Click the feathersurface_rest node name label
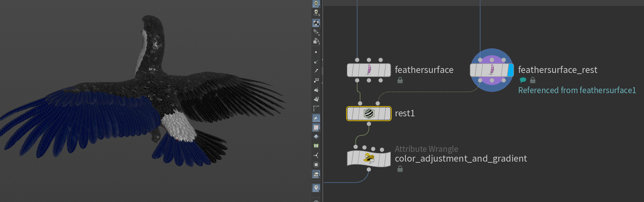 [x=557, y=70]
